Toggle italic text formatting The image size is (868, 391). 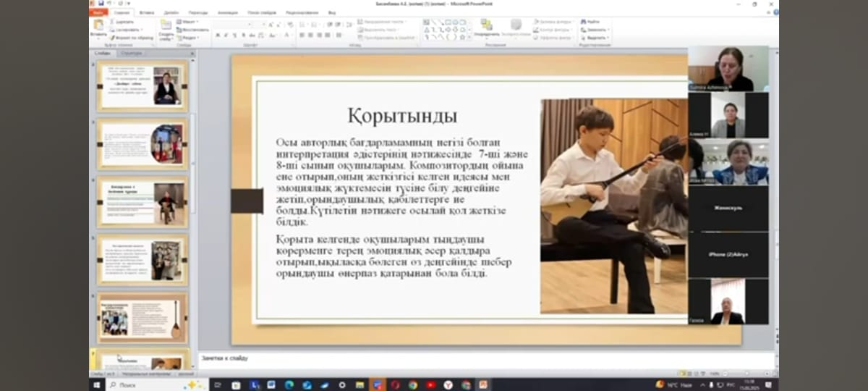coord(225,35)
